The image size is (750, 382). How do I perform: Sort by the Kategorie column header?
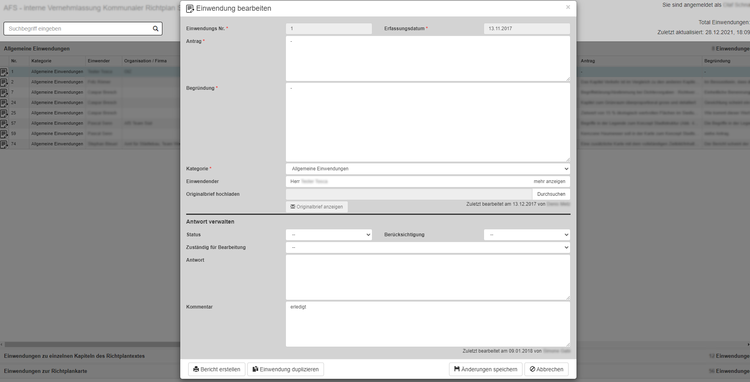click(57, 61)
